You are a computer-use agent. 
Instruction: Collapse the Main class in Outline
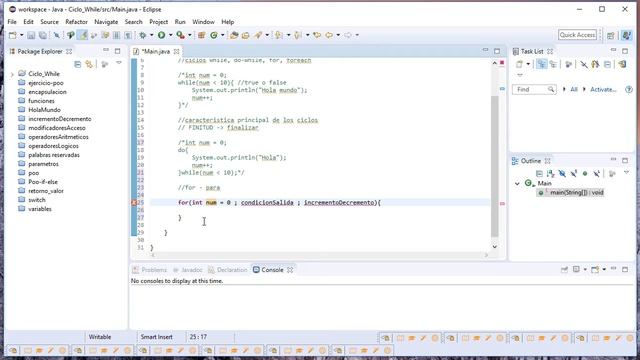coord(517,184)
